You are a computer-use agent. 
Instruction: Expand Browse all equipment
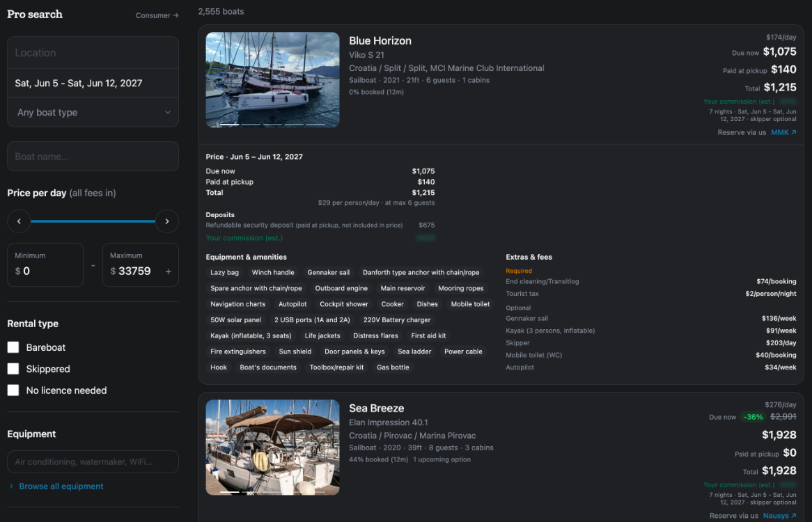pyautogui.click(x=56, y=487)
